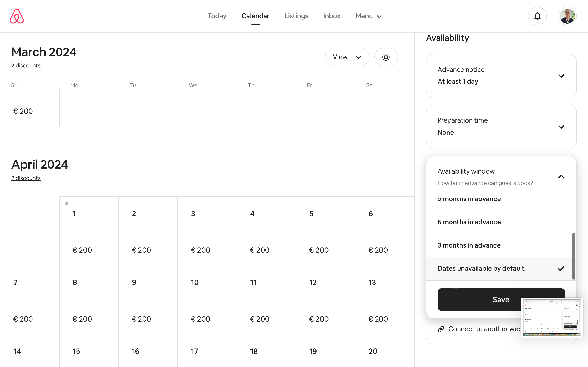This screenshot has width=588, height=367.
Task: Select April 5 on the calendar
Action: [x=325, y=231]
